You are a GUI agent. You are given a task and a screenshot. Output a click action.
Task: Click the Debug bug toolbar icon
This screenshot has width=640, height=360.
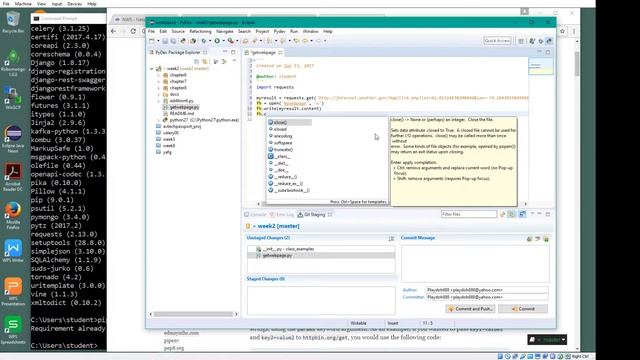[x=204, y=41]
